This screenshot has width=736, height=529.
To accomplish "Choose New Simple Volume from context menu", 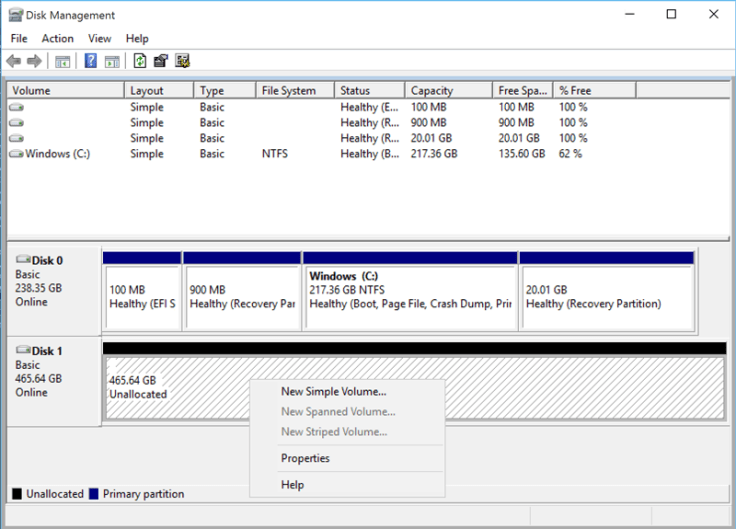I will pos(333,392).
